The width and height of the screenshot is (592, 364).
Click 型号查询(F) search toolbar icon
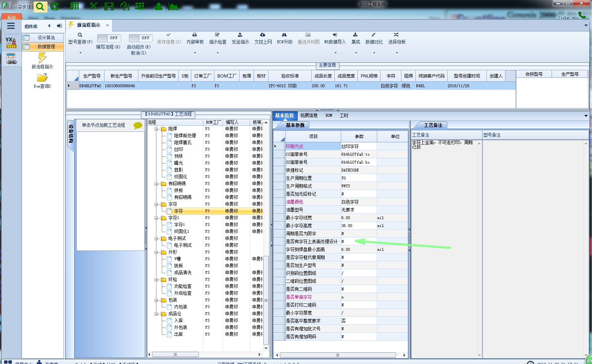[80, 35]
